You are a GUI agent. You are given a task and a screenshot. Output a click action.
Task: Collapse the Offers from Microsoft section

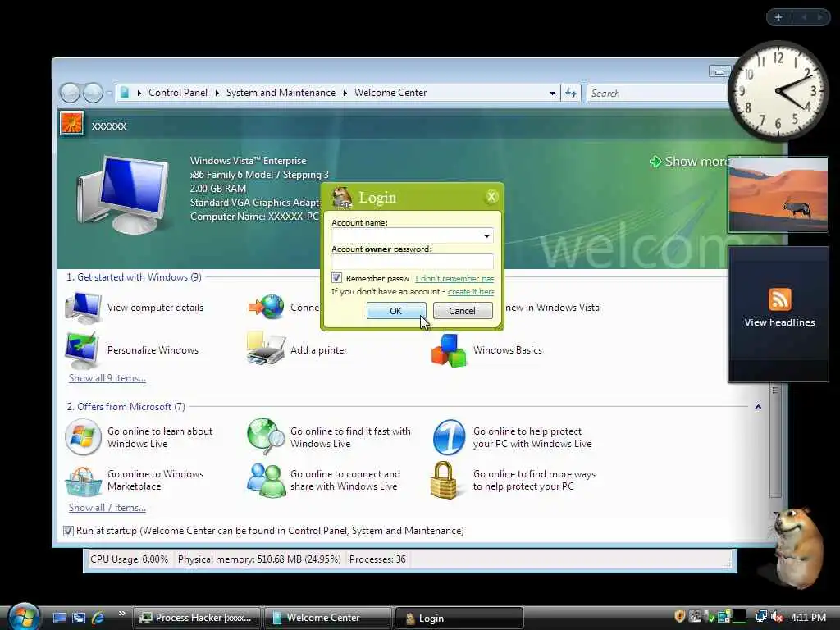[758, 407]
